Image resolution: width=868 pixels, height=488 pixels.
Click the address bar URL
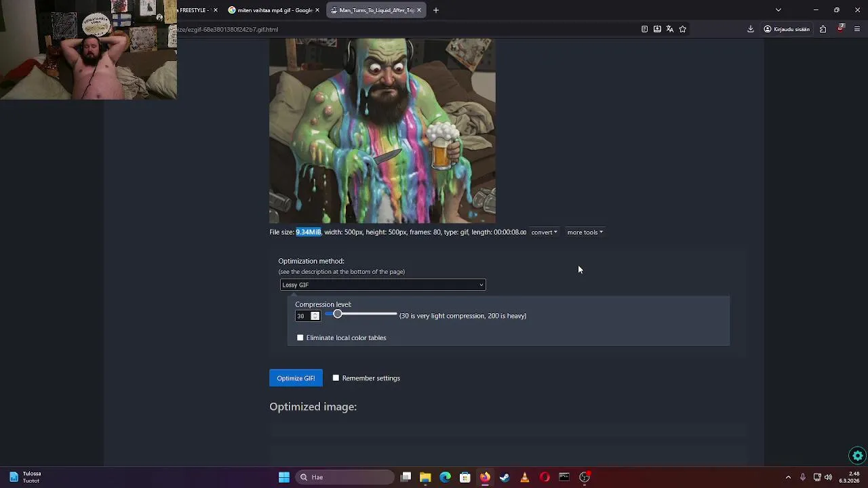[x=229, y=30]
